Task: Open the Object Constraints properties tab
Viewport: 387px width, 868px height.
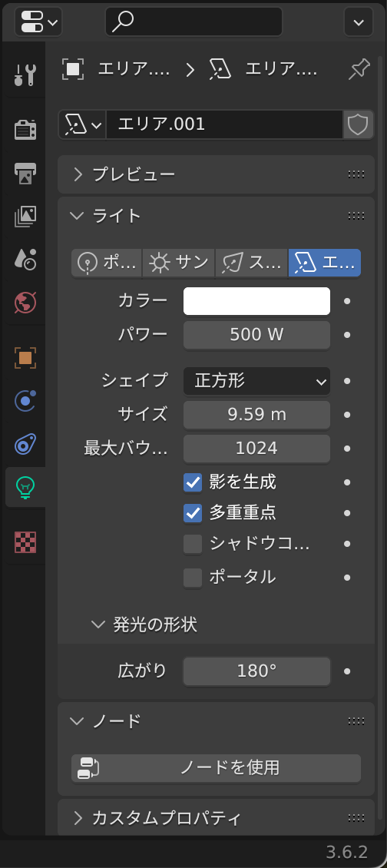Action: (x=25, y=444)
